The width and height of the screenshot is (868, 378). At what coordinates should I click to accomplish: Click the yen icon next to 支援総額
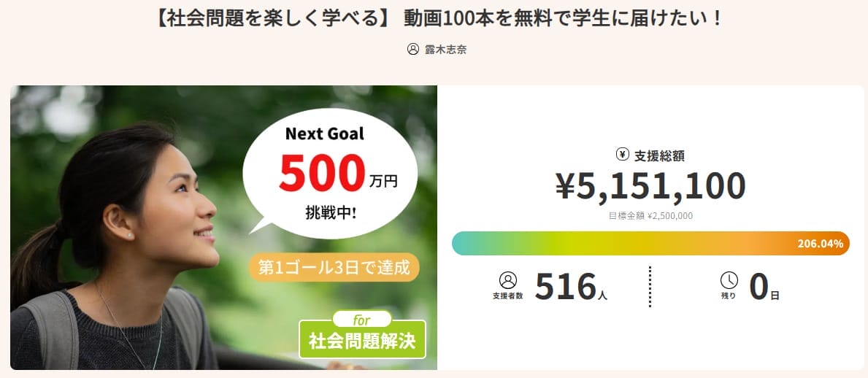point(623,154)
